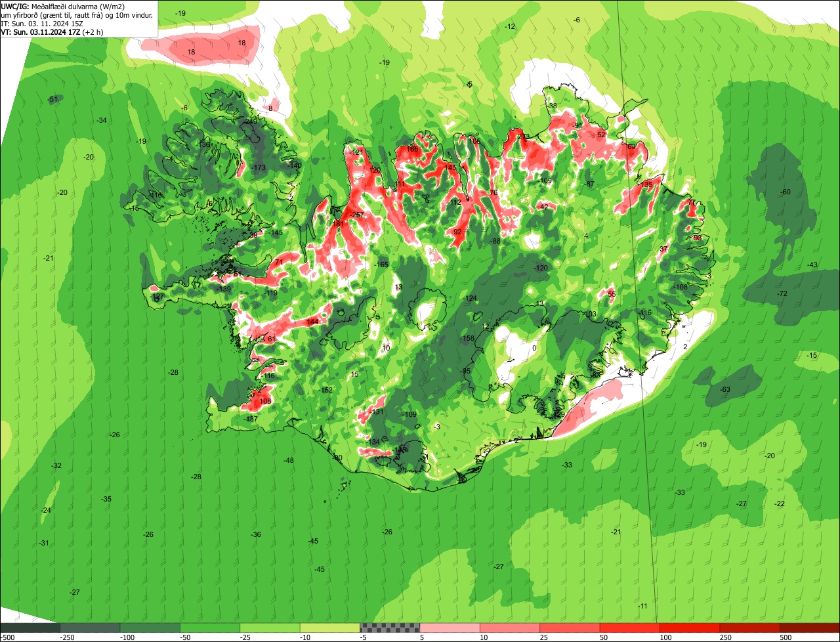Click the '-137' value on the map
This screenshot has height=642, width=840.
251,419
